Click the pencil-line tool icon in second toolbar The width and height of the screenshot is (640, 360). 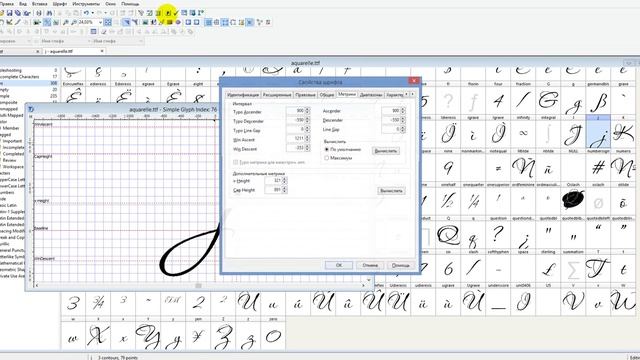coord(17,22)
